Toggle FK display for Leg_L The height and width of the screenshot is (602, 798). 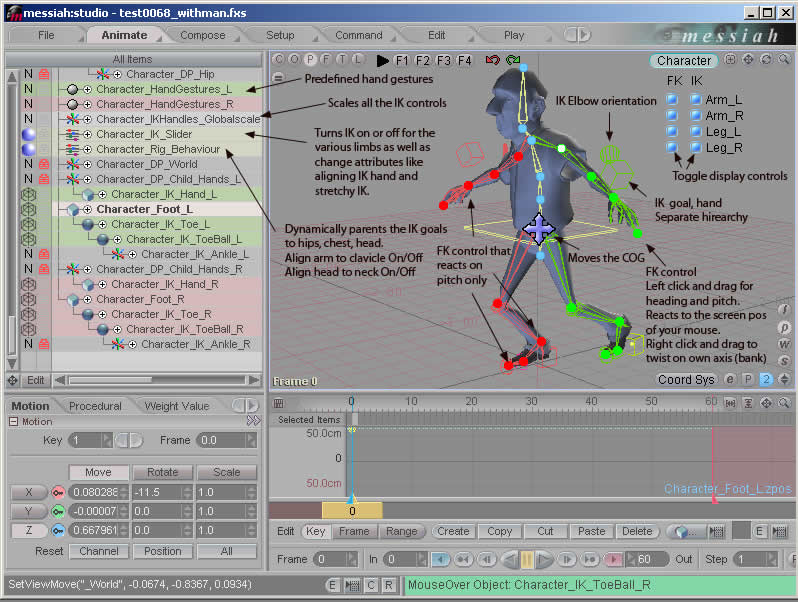(672, 131)
